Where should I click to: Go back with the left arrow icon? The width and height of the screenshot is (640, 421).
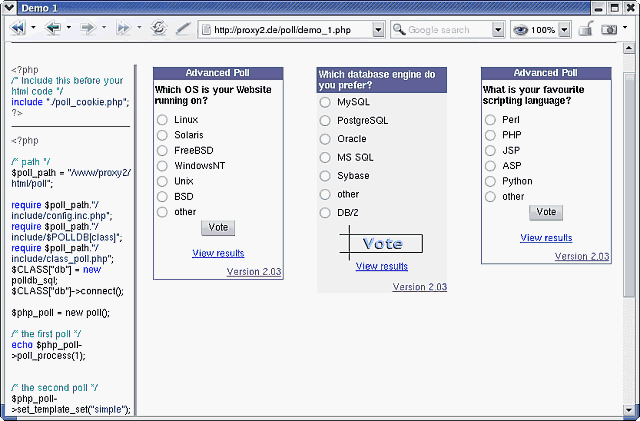coord(53,28)
